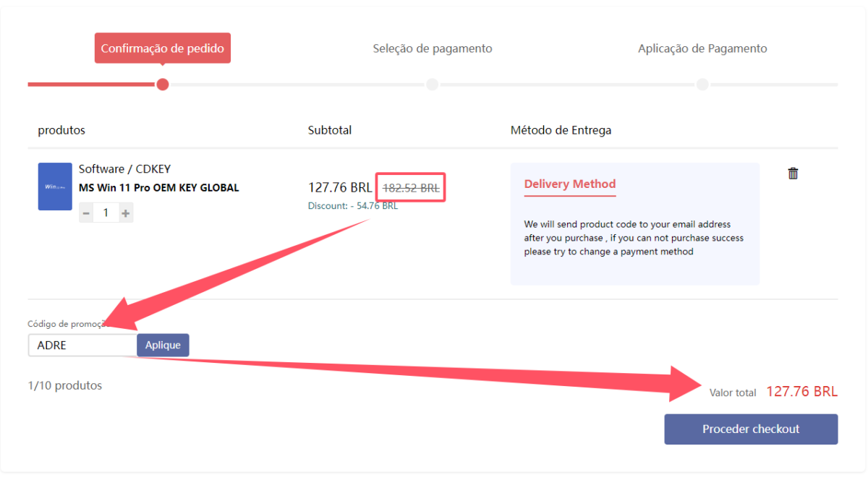
Task: Open the MS Win 11 Pro product thumbnail
Action: tap(55, 187)
